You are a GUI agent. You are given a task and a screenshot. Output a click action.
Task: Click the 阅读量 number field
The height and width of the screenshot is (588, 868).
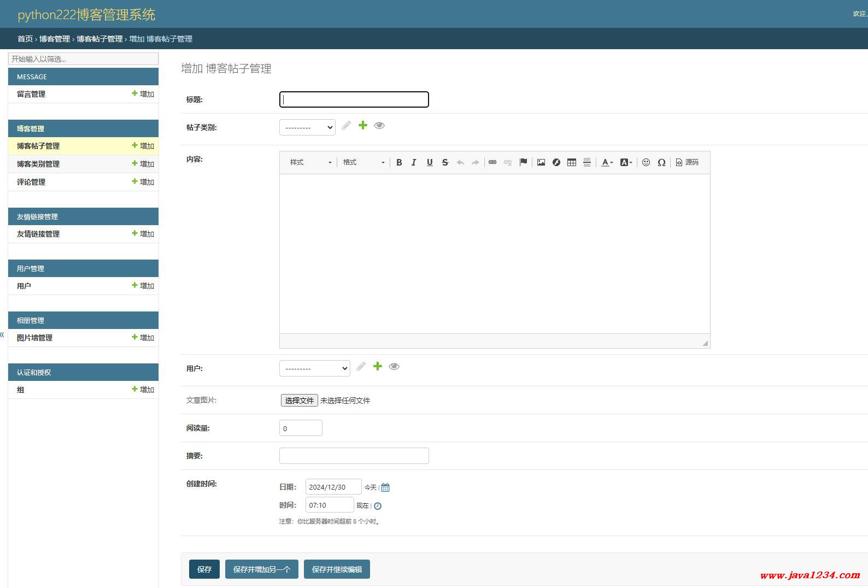[301, 428]
